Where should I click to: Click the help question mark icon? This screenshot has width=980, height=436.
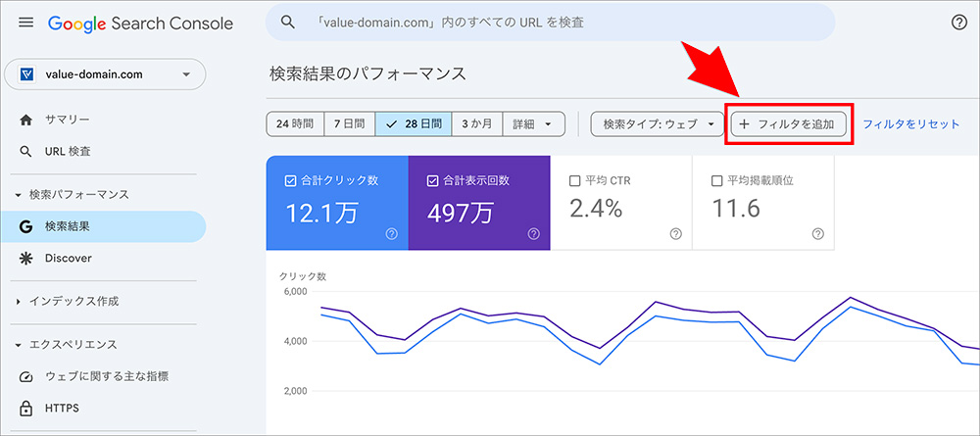958,23
